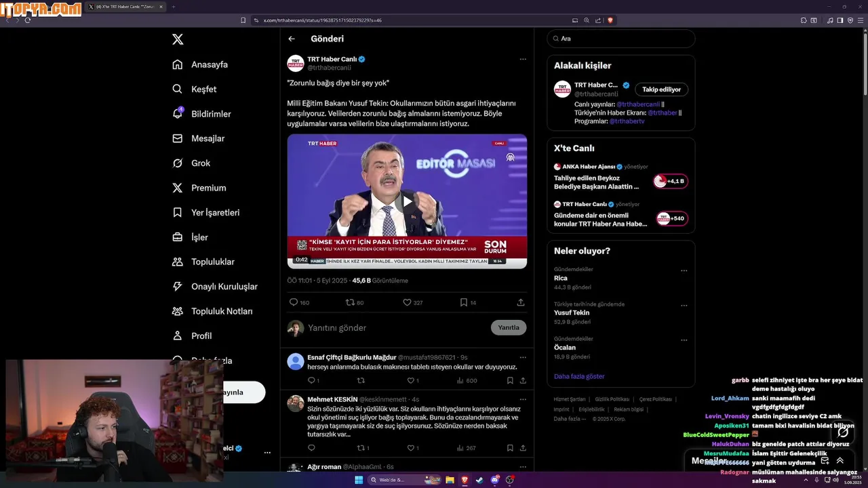Join ANKA Haber Ajansı live broadcast +4,1 B
This screenshot has height=488, width=868.
(671, 181)
